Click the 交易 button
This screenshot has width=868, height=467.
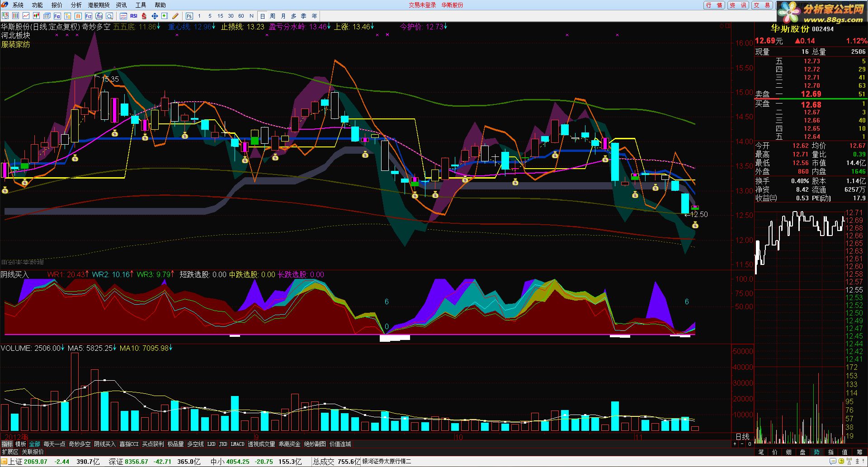(x=762, y=5)
